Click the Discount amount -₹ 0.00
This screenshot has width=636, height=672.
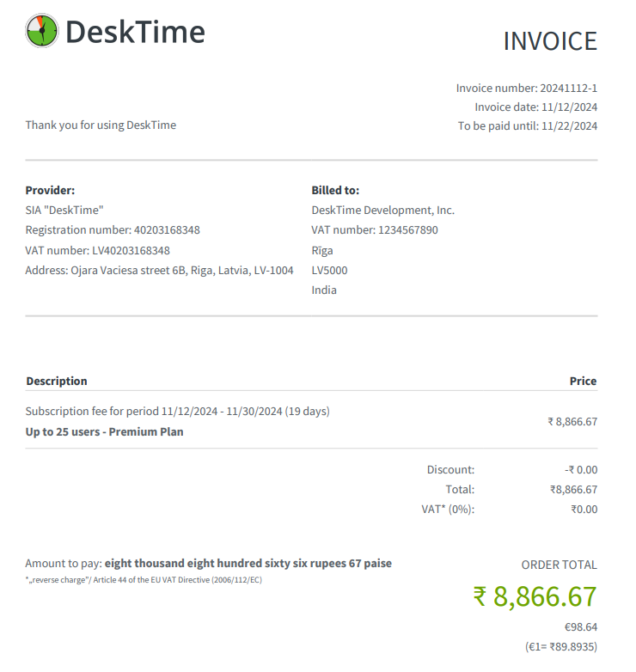(x=580, y=470)
